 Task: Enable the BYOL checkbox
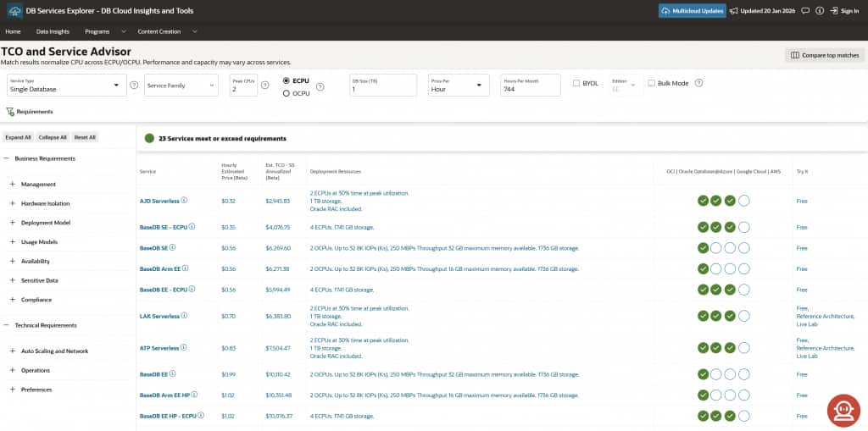coord(576,83)
